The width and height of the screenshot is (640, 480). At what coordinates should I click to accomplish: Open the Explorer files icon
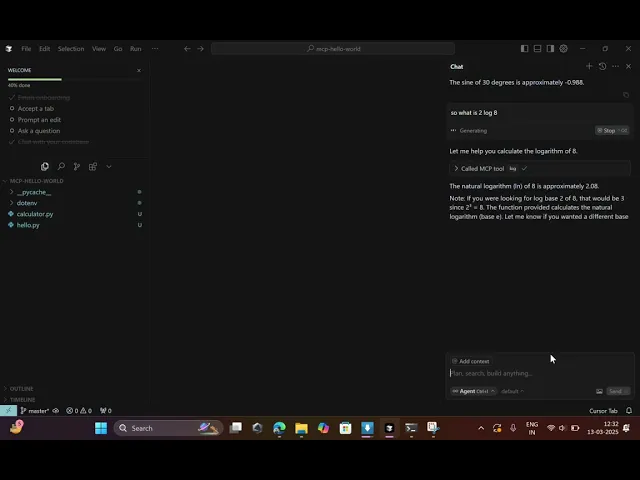point(45,167)
